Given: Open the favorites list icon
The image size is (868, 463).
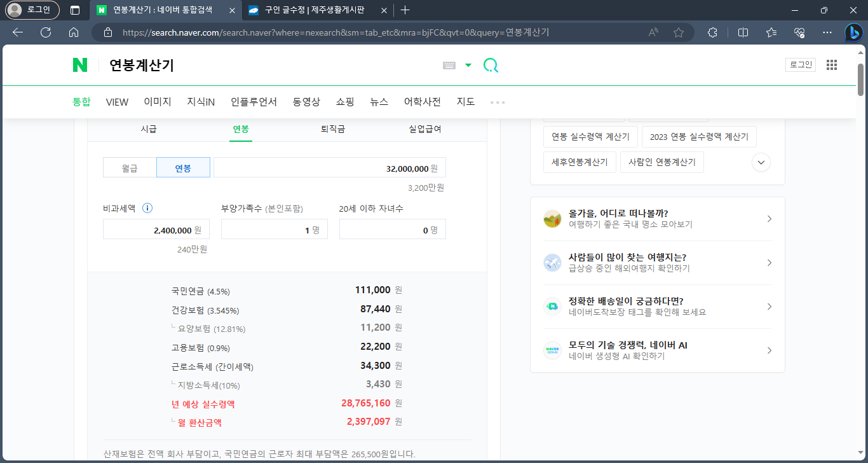Looking at the screenshot, I should click(771, 32).
